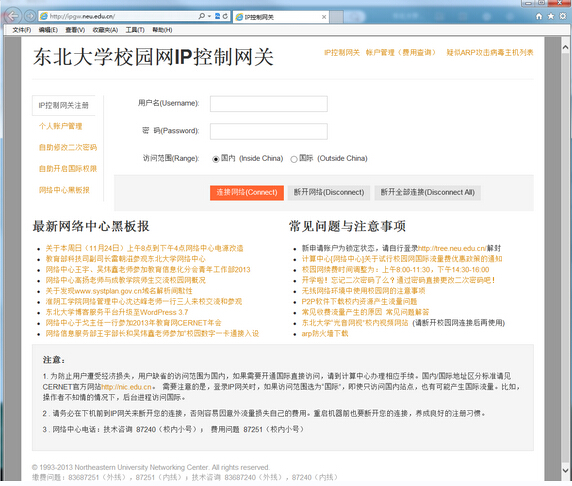Open the address bar dropdown arrow
572x486 pixels.
209,16
